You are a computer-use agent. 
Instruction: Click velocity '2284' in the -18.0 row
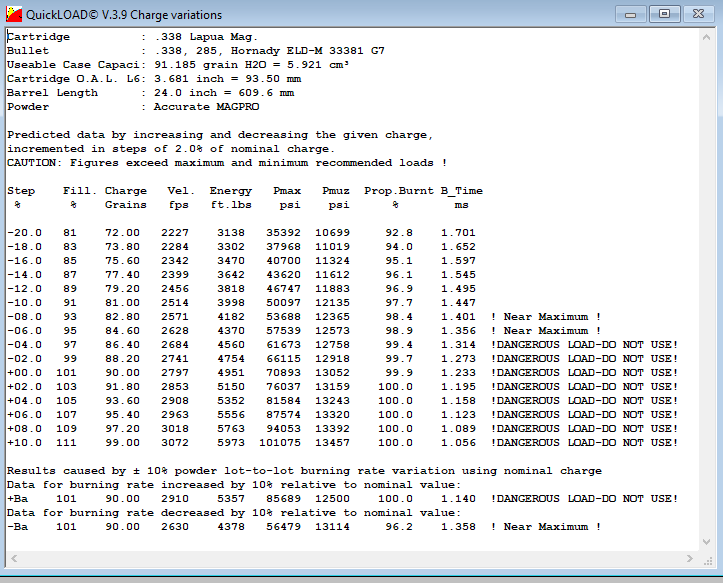pos(175,247)
